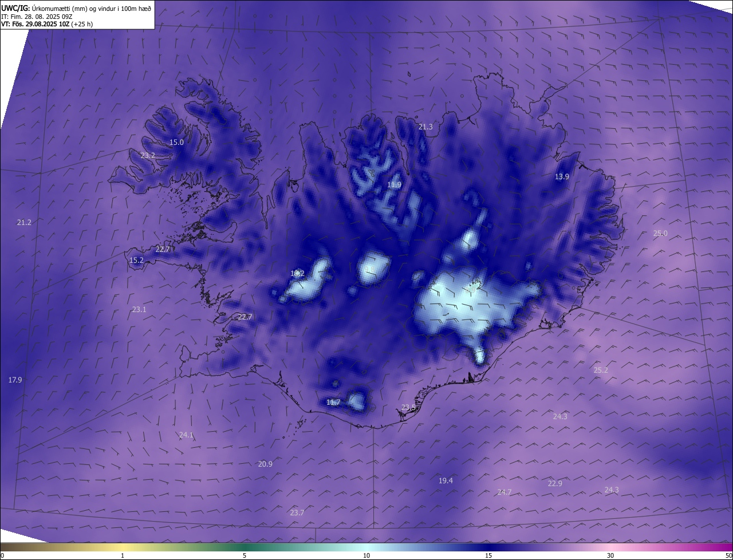Screen dimensions: 733x560
Task: Click the faint 9.8 glacier value
Action: point(369,269)
